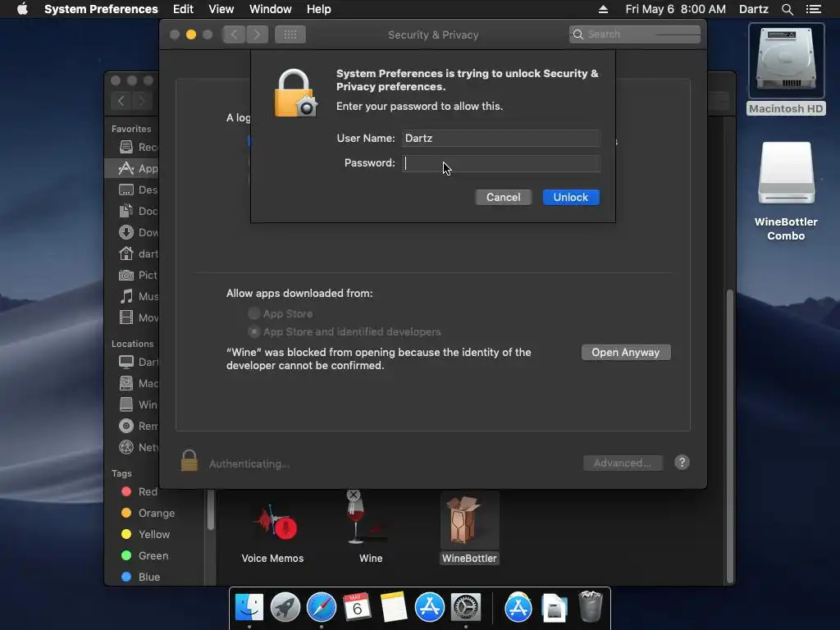Open Spotlight search in the menu bar
The width and height of the screenshot is (840, 630).
[x=787, y=9]
